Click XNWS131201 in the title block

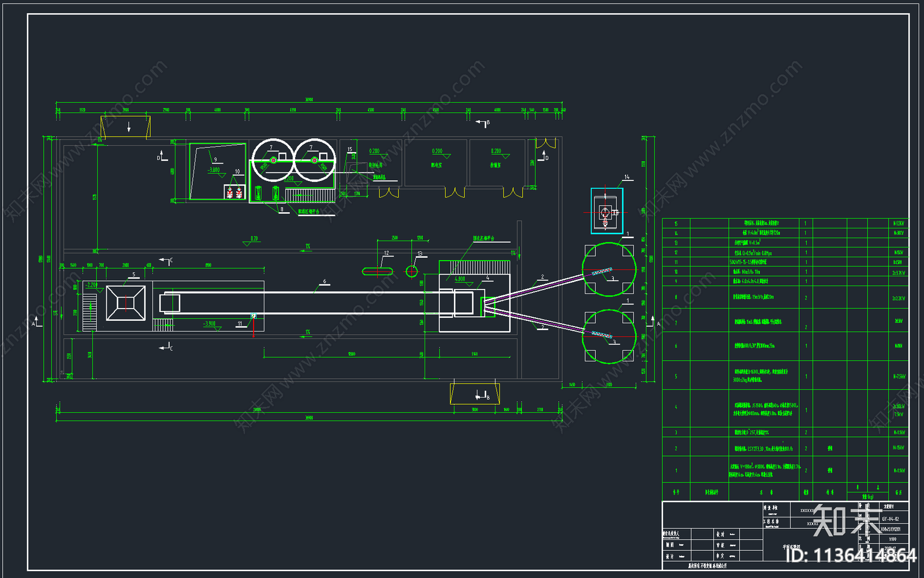pos(891,529)
